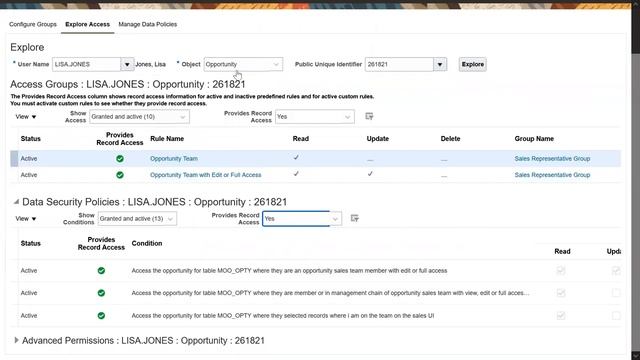
Task: Click green check icon in edit or full access condition row
Action: pos(101,271)
